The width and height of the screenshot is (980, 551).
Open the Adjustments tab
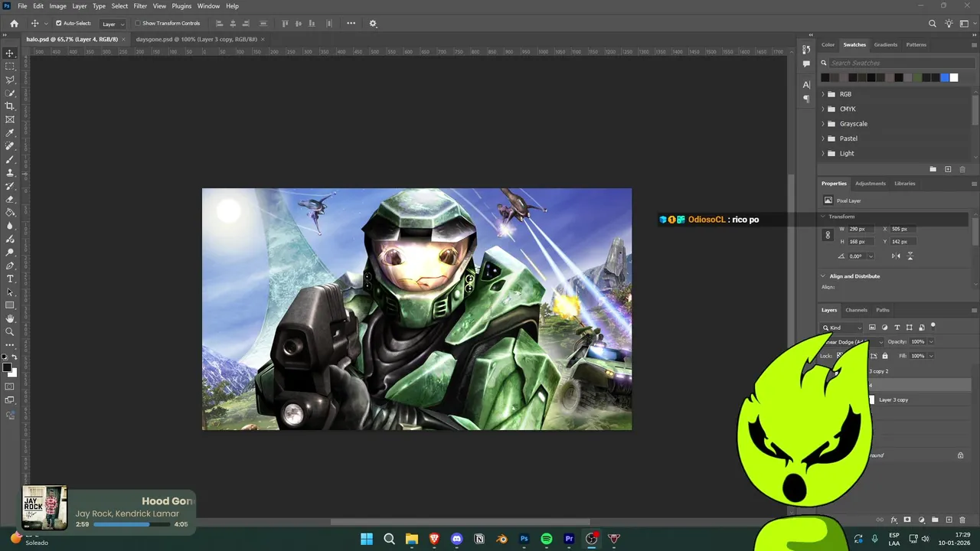[x=871, y=184]
